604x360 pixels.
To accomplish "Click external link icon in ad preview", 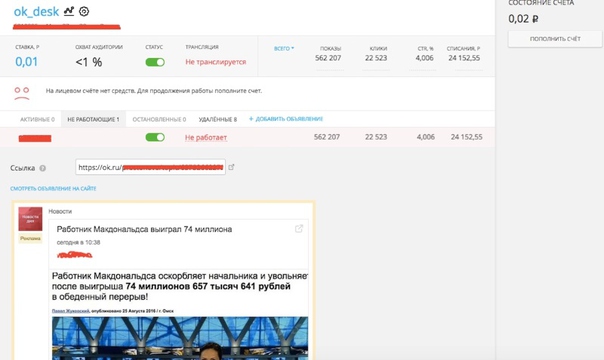I will click(x=299, y=229).
